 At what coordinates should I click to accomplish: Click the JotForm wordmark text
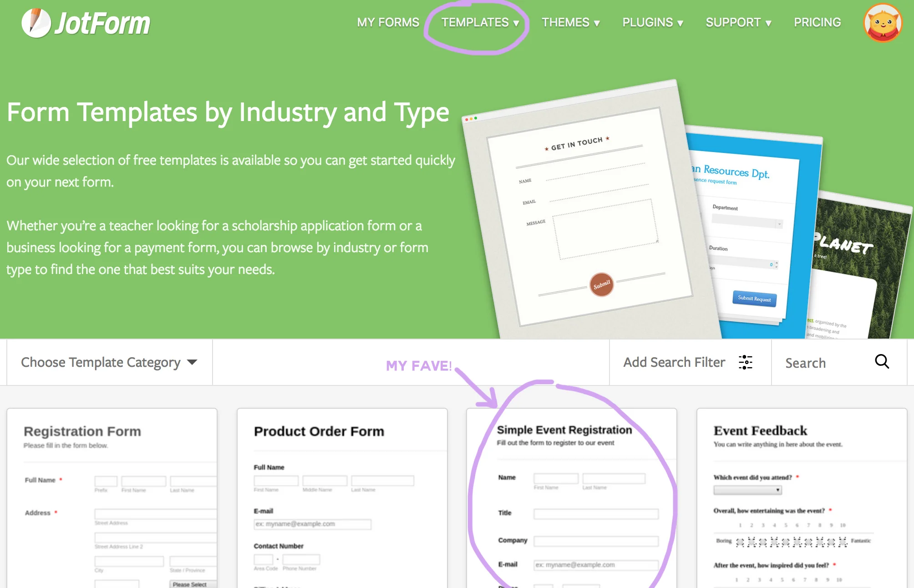coord(102,24)
